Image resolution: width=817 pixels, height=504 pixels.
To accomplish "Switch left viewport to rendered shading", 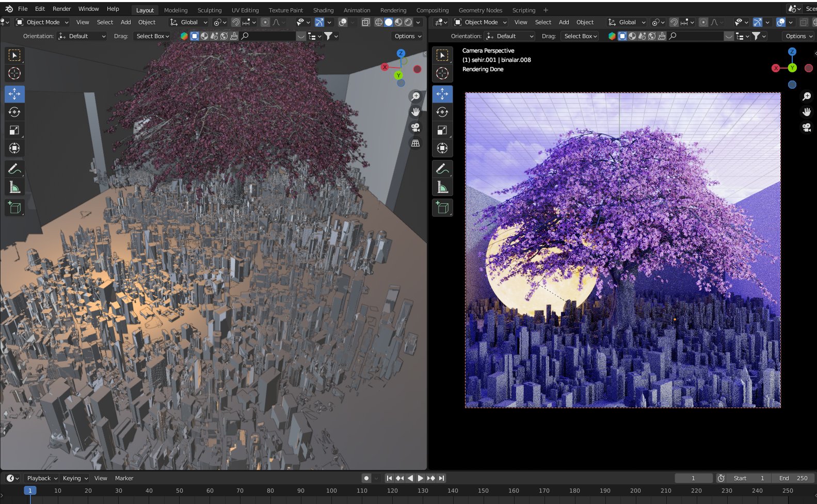I will (x=408, y=22).
